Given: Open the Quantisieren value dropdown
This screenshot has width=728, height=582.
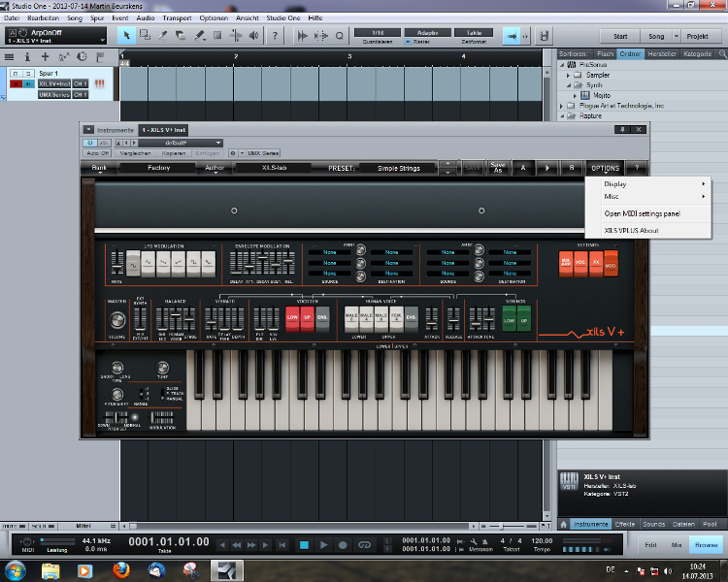Looking at the screenshot, I should coord(377,32).
